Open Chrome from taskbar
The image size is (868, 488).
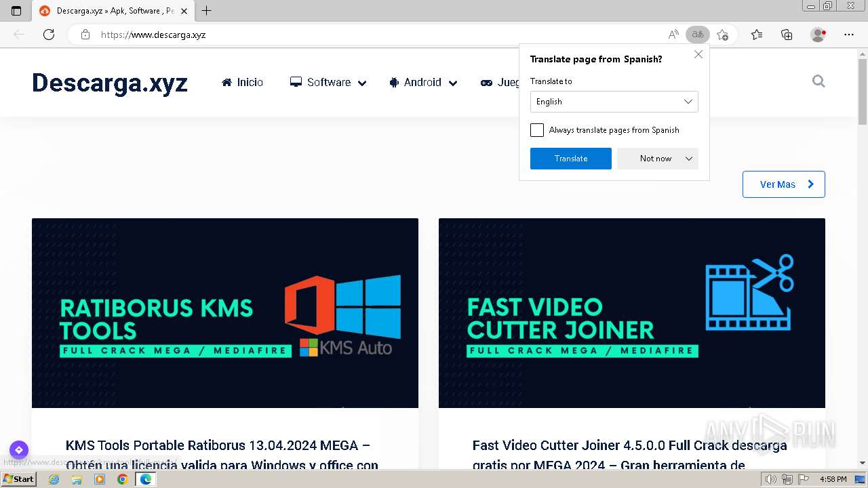tap(122, 479)
